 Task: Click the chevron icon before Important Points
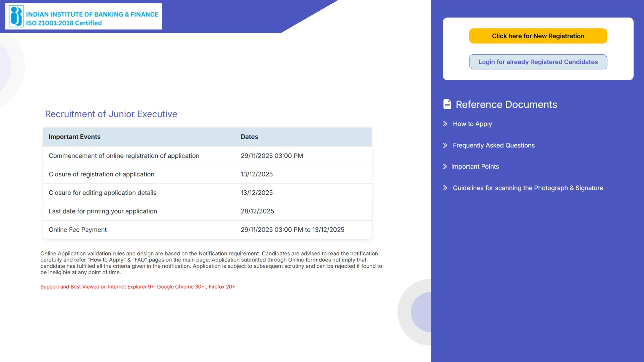445,166
